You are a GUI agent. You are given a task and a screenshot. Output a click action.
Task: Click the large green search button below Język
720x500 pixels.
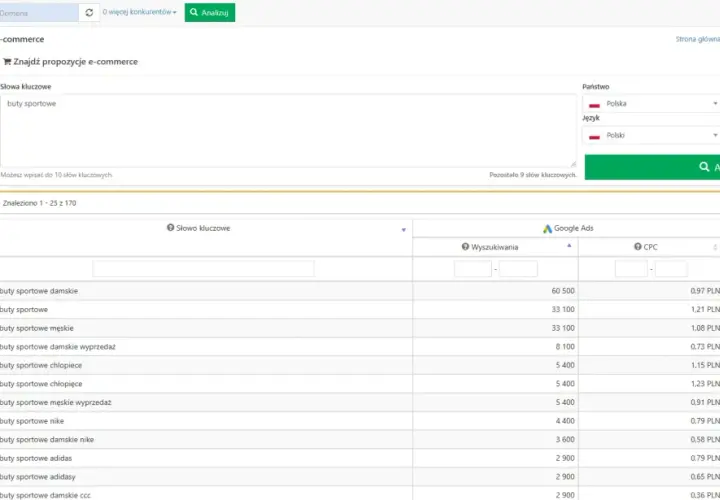[x=652, y=167]
